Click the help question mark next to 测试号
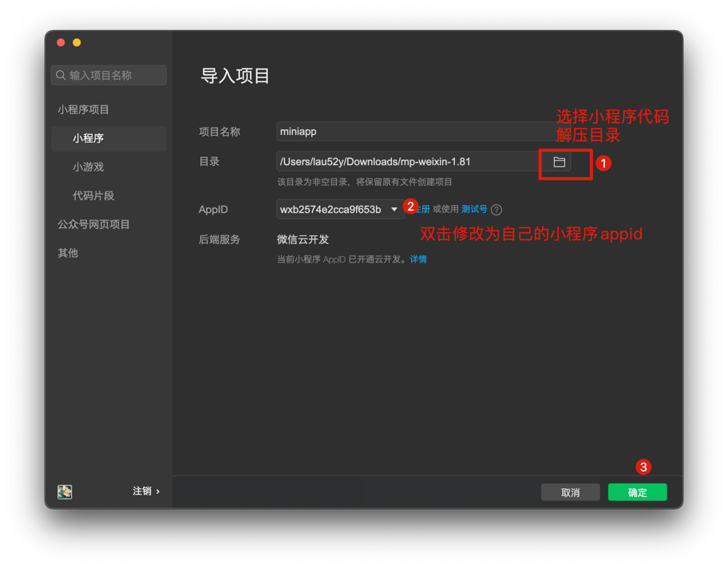 click(x=497, y=210)
